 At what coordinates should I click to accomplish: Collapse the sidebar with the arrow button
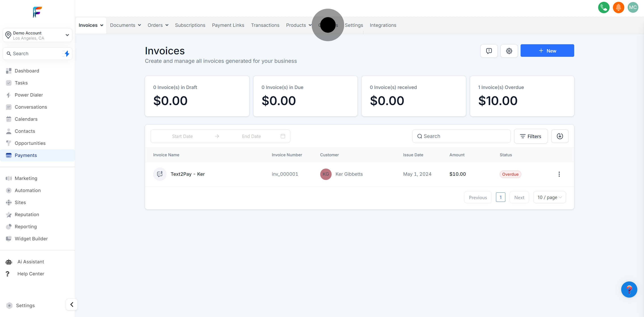72,304
